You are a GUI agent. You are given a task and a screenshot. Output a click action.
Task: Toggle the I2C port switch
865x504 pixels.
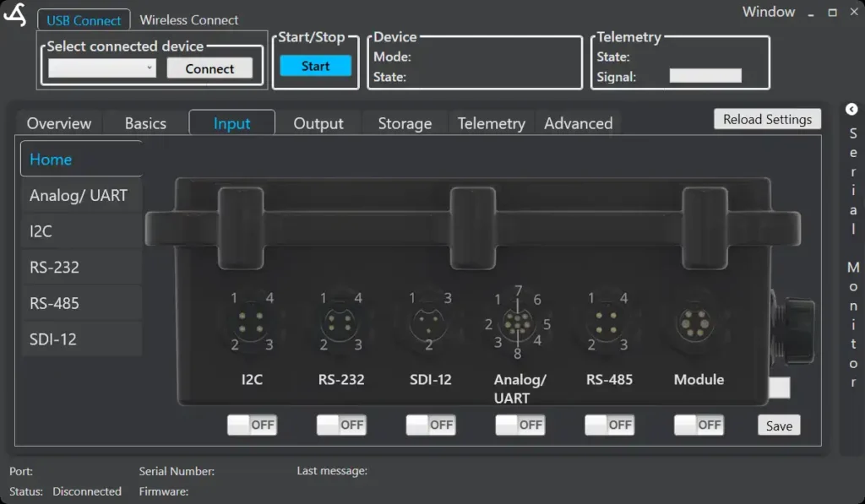[252, 425]
